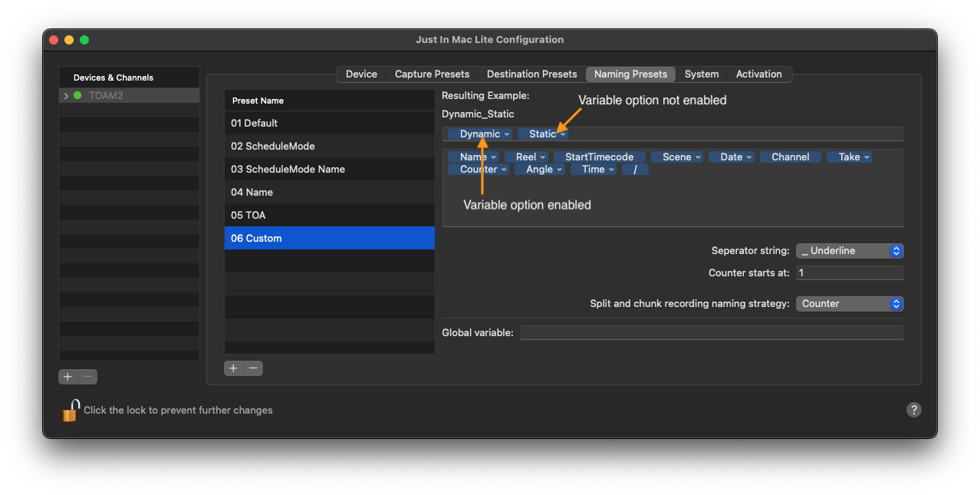980x495 pixels.
Task: Expand the TOAM2 device row
Action: [66, 96]
